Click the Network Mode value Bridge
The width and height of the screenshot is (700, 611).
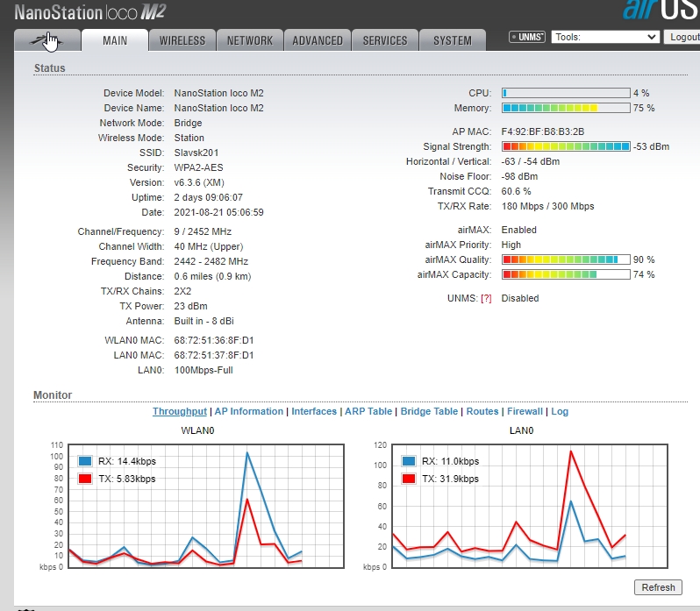click(x=188, y=123)
